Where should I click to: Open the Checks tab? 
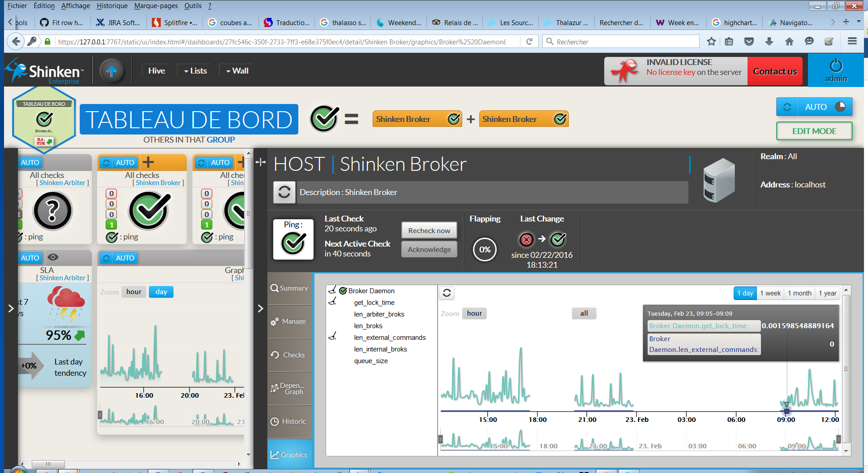coord(290,355)
